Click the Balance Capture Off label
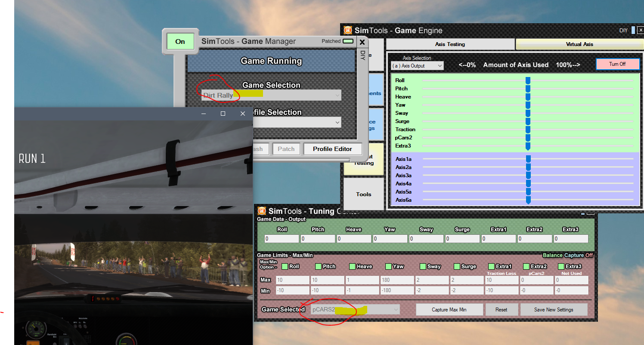 tap(568, 256)
